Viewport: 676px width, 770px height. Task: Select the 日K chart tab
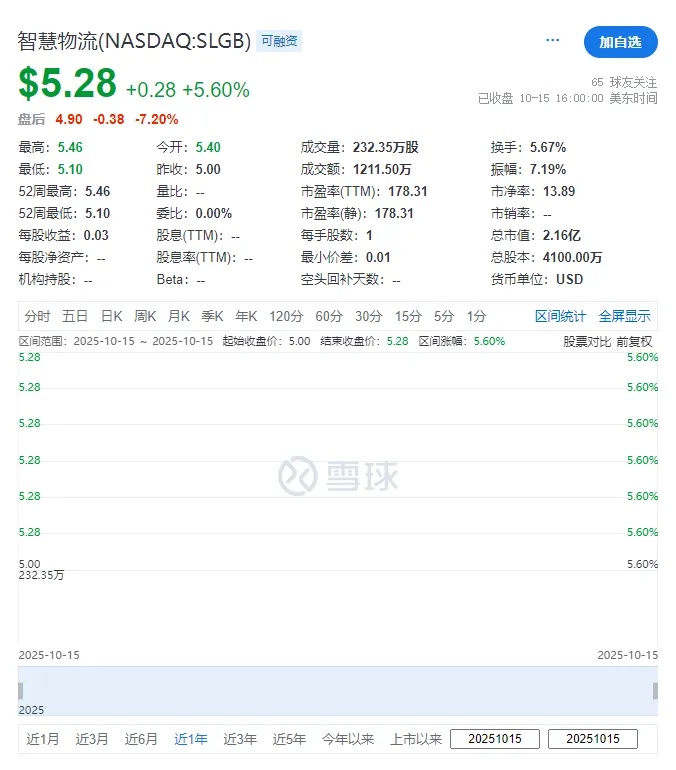(111, 316)
